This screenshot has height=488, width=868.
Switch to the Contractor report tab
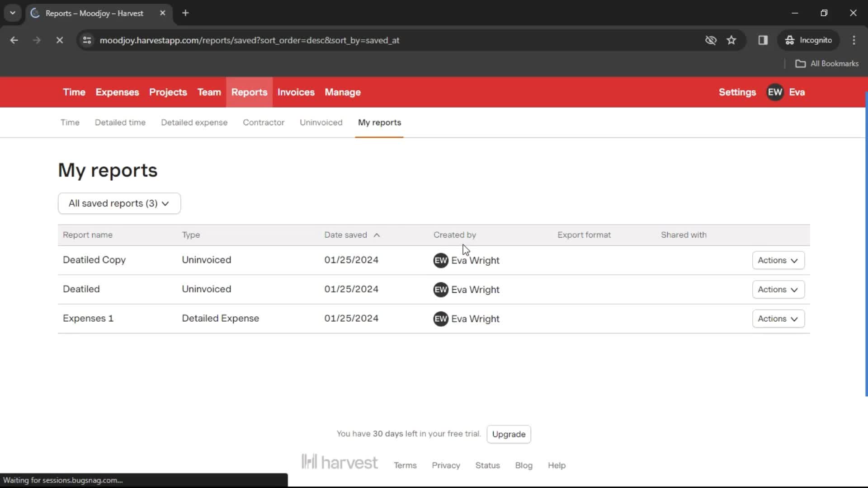(x=264, y=122)
